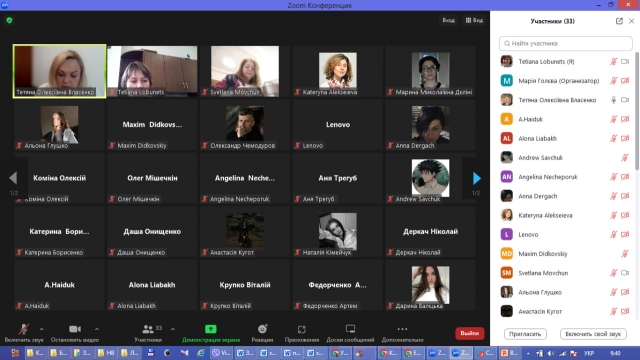Image resolution: width=640 pixels, height=360 pixels.
Task: Select Tetiana Lobunets video tile
Action: pos(152,71)
